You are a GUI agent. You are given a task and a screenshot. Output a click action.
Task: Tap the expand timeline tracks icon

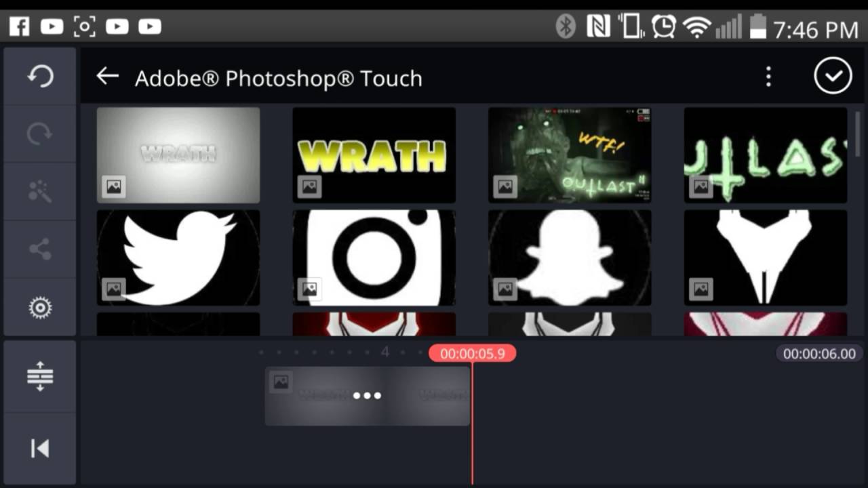click(x=40, y=376)
